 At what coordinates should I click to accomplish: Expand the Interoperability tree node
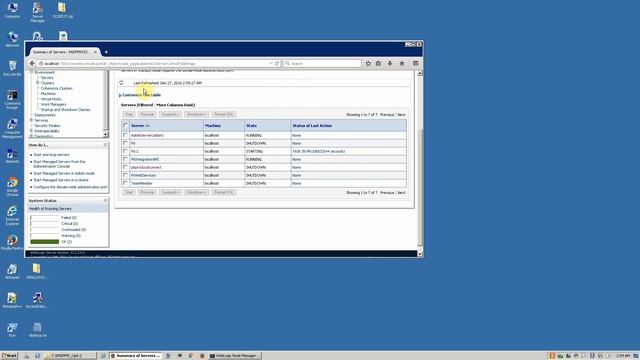tap(31, 131)
